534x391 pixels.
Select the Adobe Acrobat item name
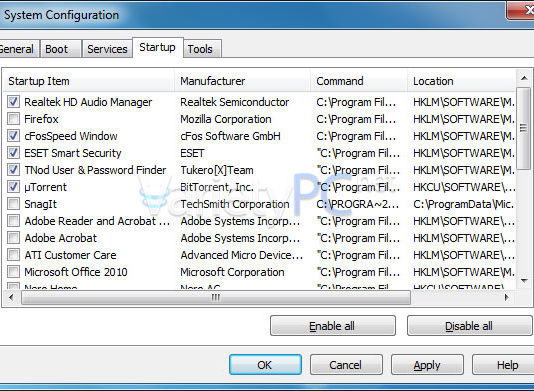click(x=61, y=238)
